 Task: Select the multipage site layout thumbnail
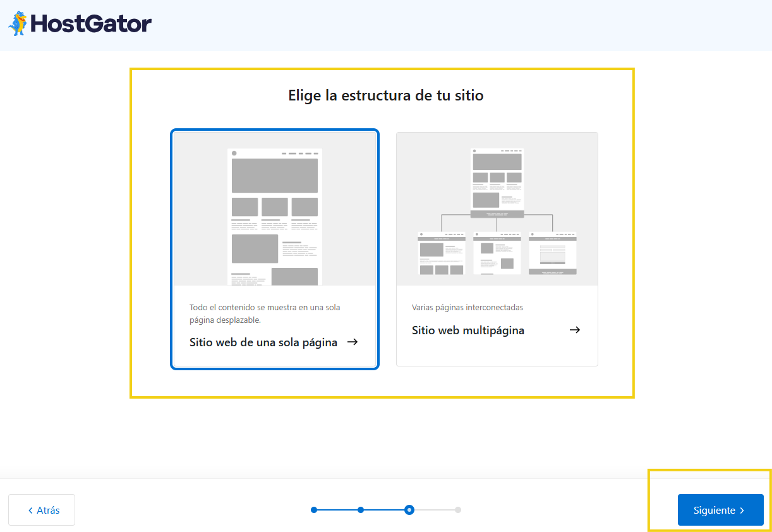pos(497,209)
